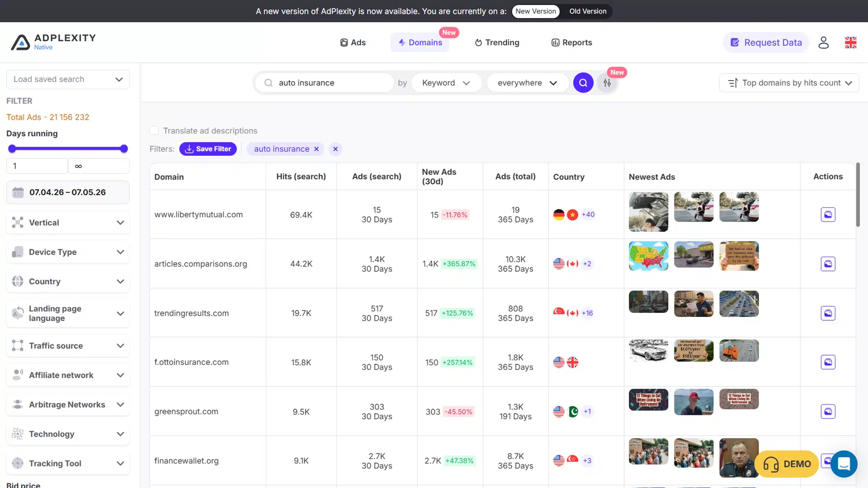Click the Ads (total) column header
The image size is (868, 488).
515,176
